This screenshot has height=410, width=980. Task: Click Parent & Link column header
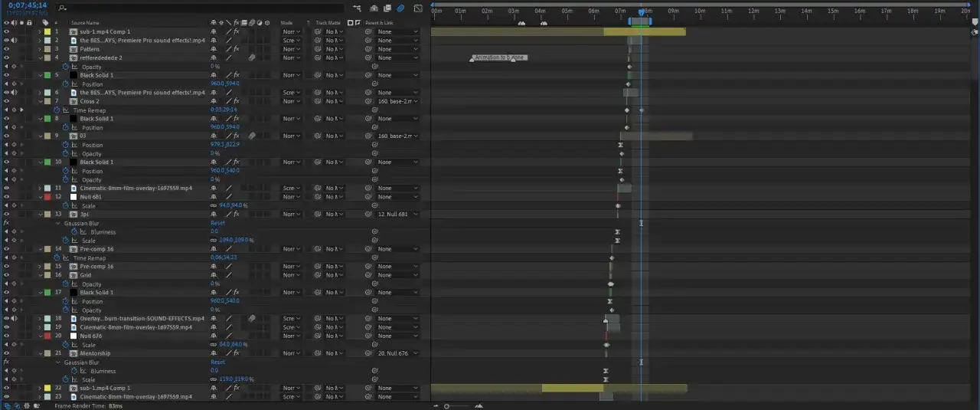click(379, 23)
